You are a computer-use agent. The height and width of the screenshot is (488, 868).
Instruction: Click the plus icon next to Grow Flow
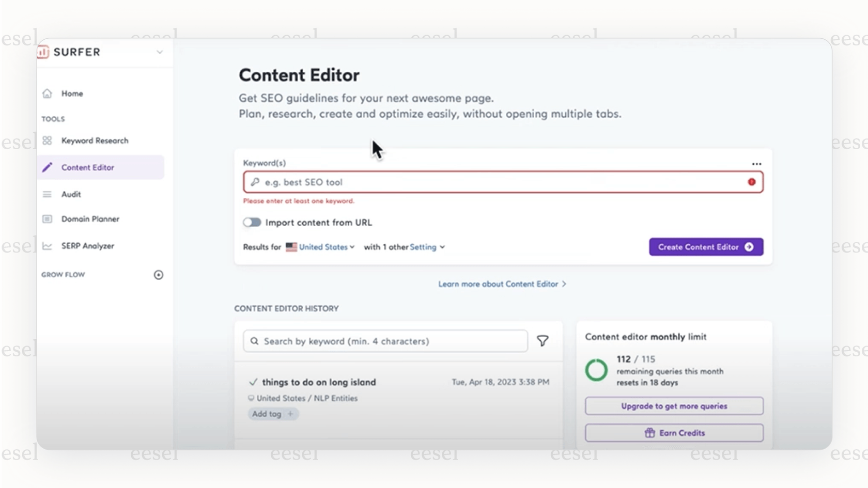159,275
